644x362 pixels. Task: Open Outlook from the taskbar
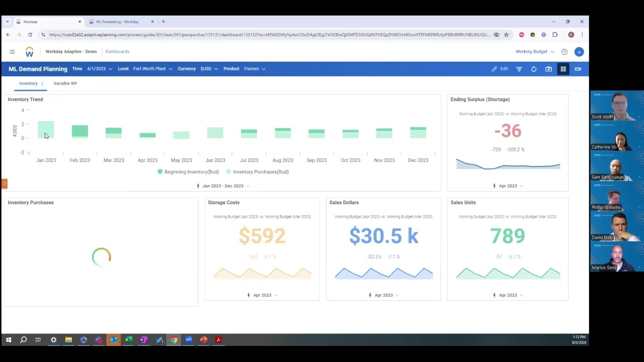114,340
